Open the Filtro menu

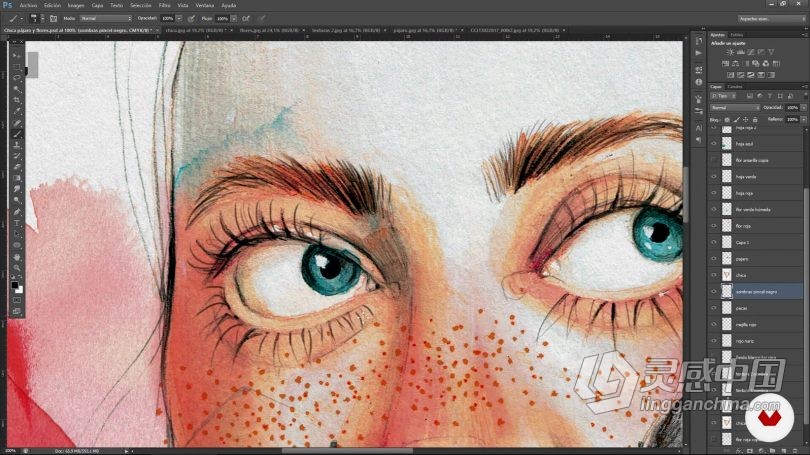pyautogui.click(x=164, y=5)
